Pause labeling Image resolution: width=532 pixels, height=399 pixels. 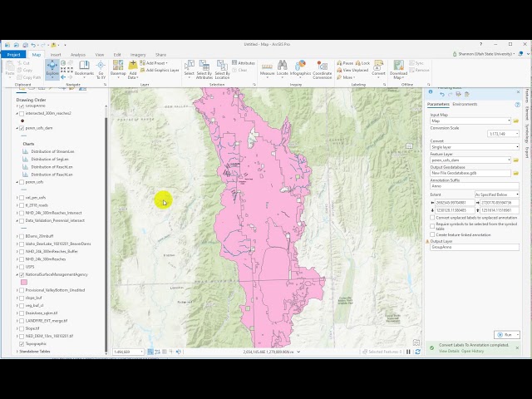[345, 63]
